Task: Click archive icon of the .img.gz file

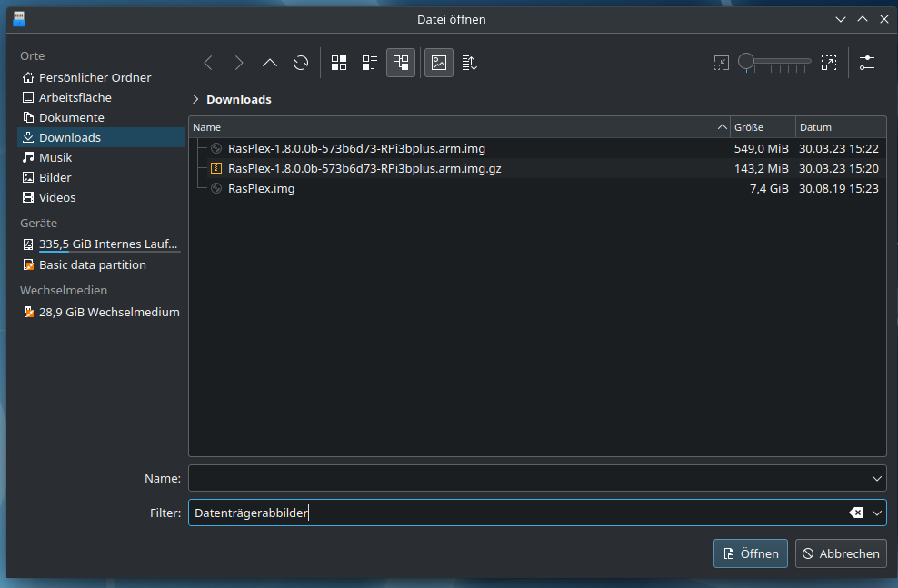Action: (x=216, y=168)
